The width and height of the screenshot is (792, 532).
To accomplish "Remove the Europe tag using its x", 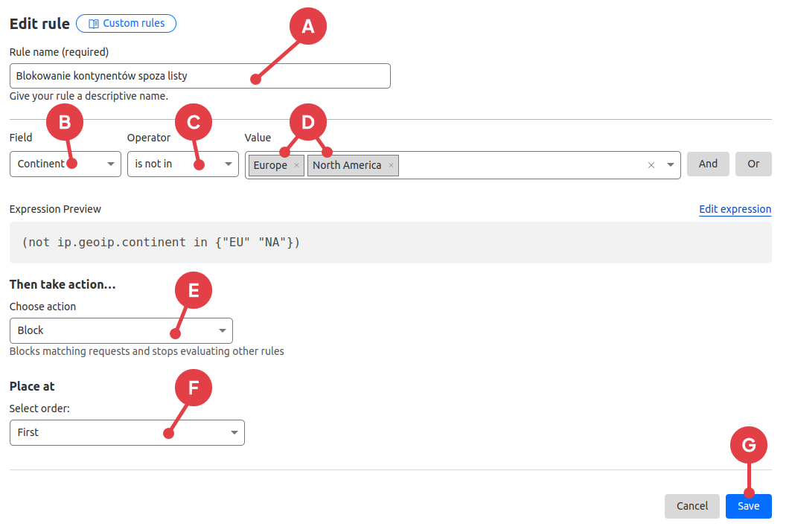I will pyautogui.click(x=296, y=165).
